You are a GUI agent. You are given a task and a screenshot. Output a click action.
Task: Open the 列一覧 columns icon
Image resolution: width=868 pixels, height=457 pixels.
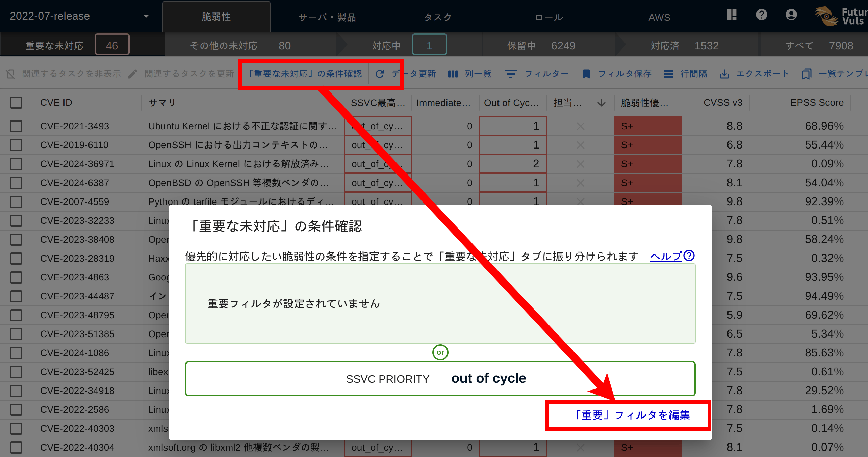click(453, 74)
